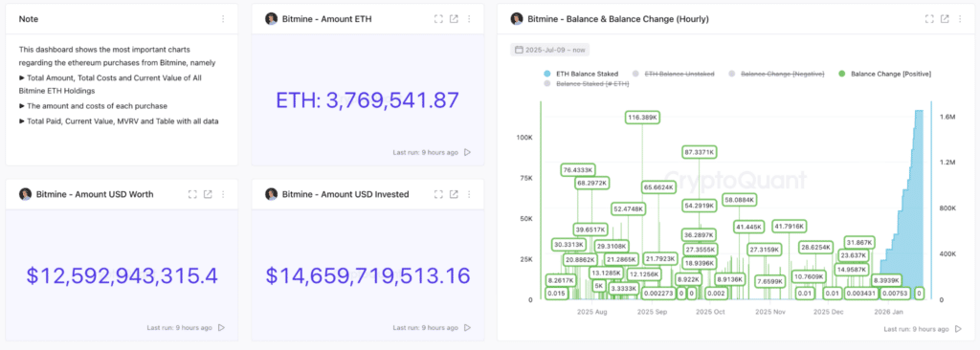The height and width of the screenshot is (350, 980).
Task: Click the 8.3939K data label
Action: [x=886, y=280]
